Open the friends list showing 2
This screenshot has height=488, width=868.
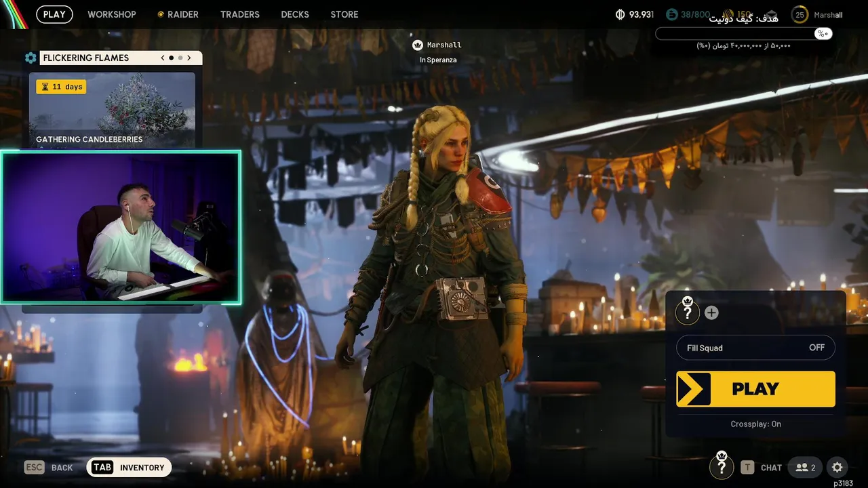(805, 467)
